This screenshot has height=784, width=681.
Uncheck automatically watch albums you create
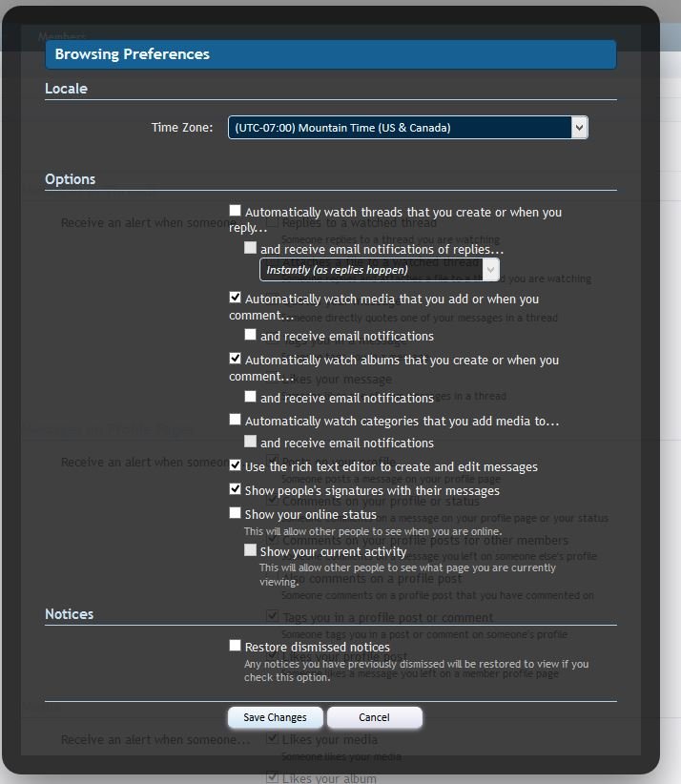point(235,359)
